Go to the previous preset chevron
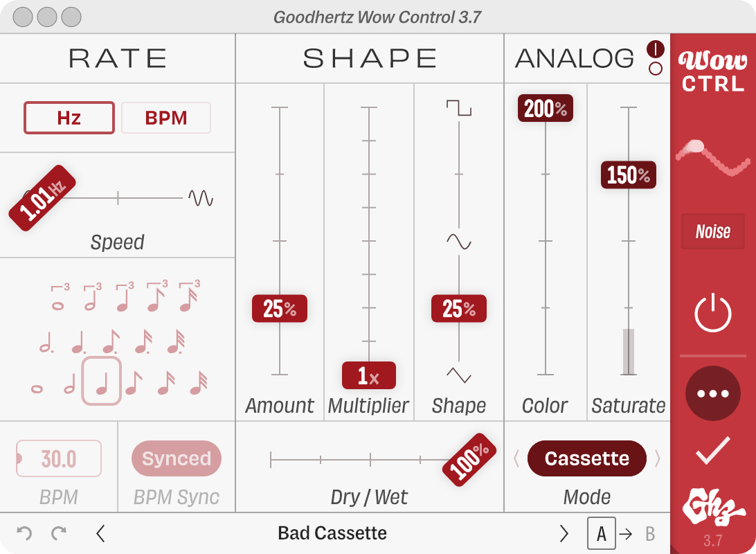This screenshot has width=756, height=554. (x=100, y=533)
